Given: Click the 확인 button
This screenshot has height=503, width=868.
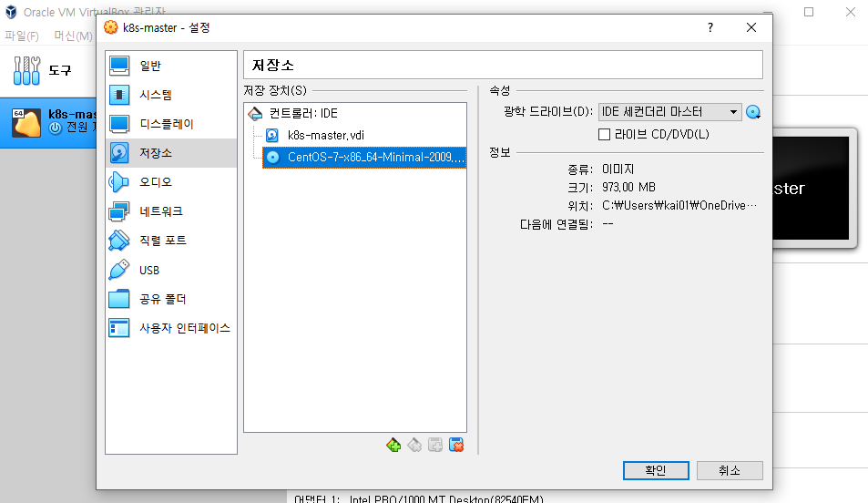Looking at the screenshot, I should [x=656, y=470].
